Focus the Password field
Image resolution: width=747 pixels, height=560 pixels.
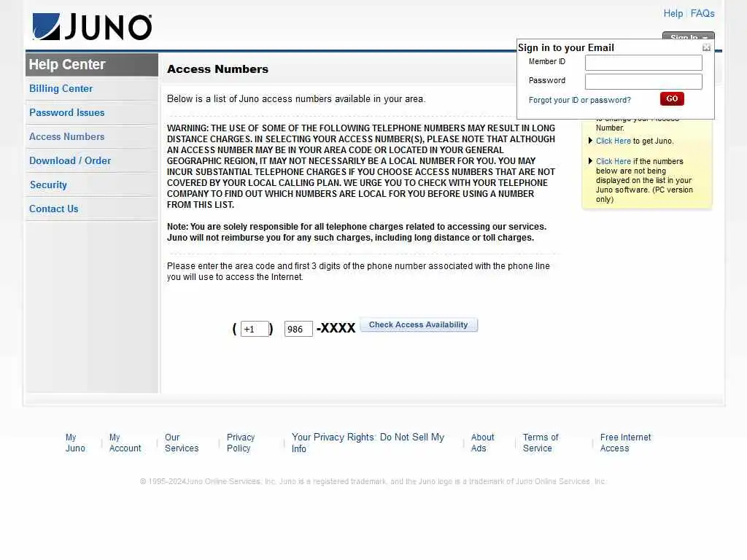[x=643, y=82]
